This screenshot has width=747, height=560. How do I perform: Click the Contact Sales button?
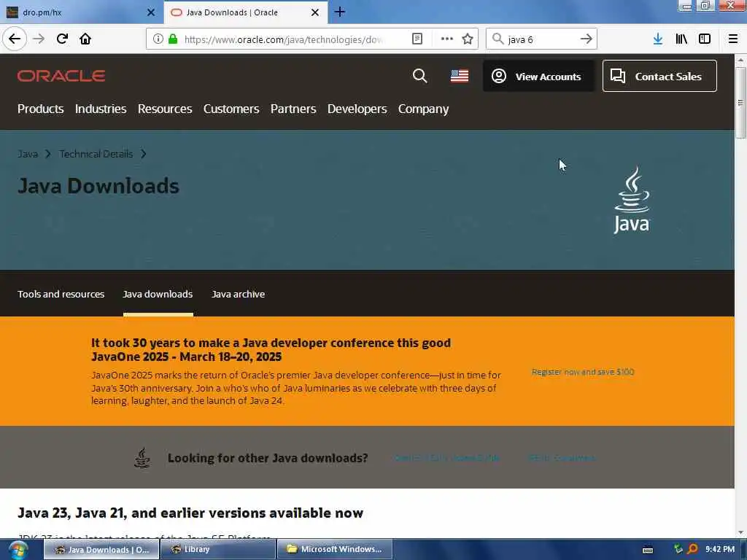659,76
